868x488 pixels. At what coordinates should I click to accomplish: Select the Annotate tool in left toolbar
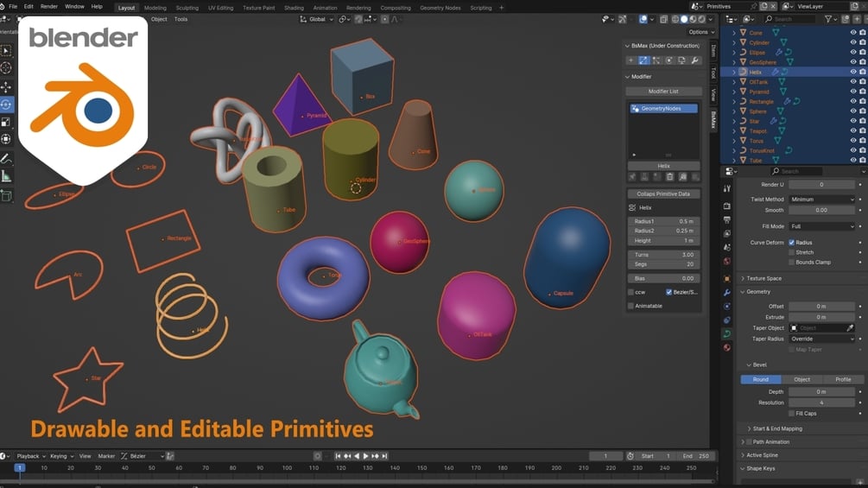tap(6, 159)
